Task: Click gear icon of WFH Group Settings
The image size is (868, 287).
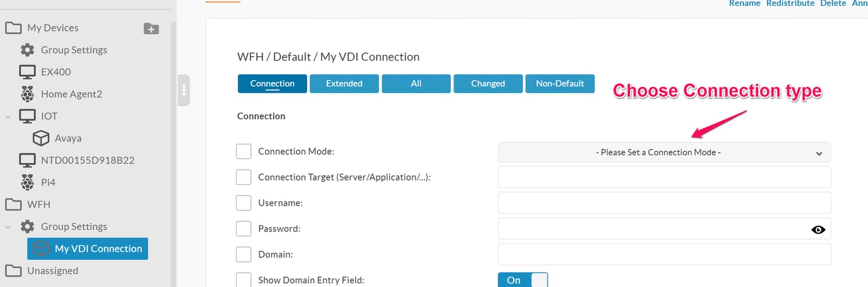Action: coord(27,226)
